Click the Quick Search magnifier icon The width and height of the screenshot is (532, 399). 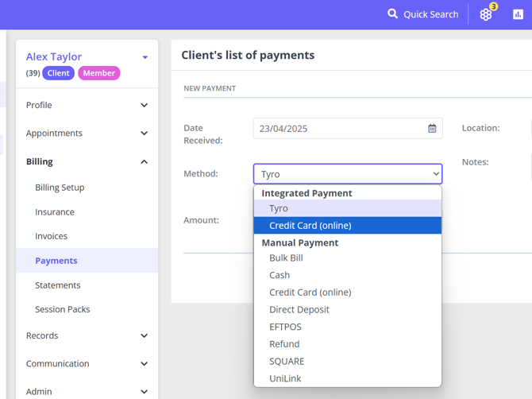(x=392, y=14)
